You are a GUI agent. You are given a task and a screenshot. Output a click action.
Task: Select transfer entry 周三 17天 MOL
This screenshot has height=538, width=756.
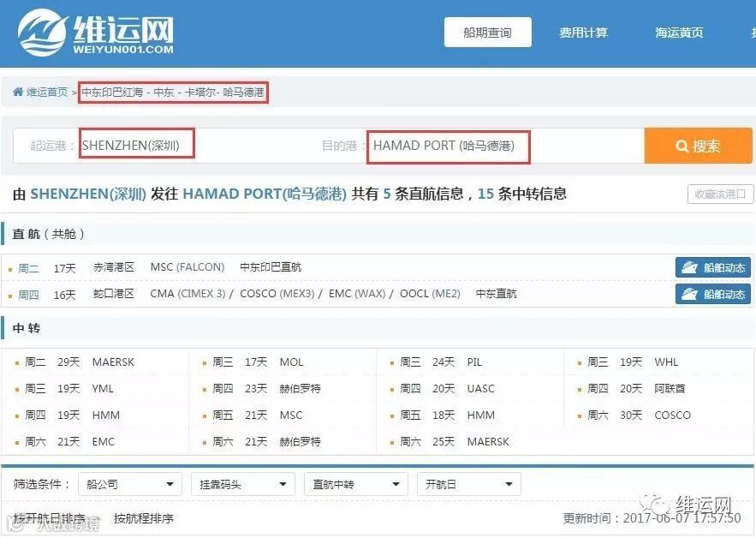coord(258,362)
